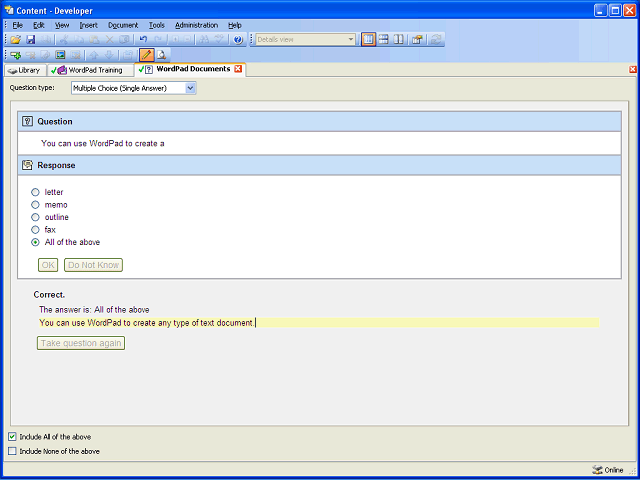Switch to the Library tab
The height and width of the screenshot is (480, 640).
25,70
